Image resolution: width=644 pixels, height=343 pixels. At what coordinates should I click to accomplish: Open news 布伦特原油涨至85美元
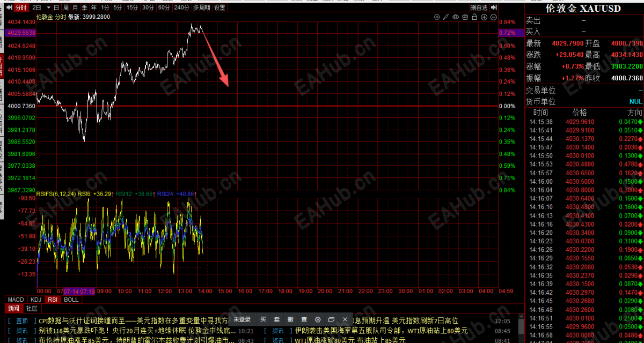(x=136, y=340)
